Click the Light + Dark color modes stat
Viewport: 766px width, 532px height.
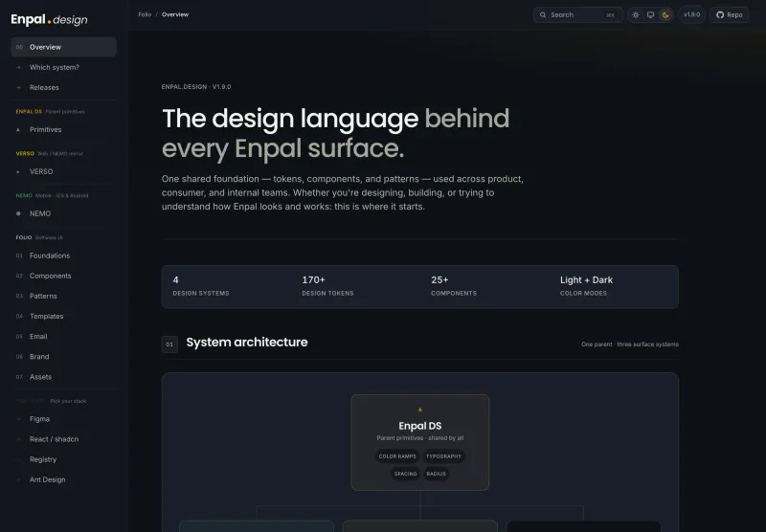(x=586, y=286)
